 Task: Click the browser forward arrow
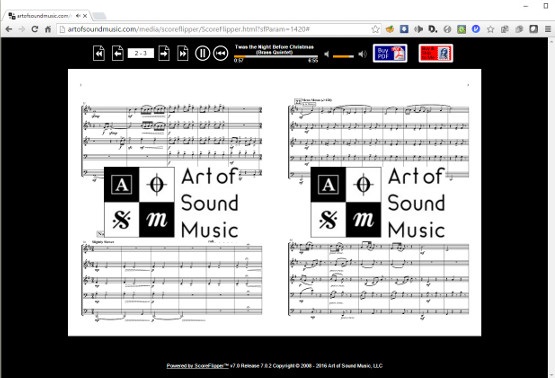(x=22, y=29)
